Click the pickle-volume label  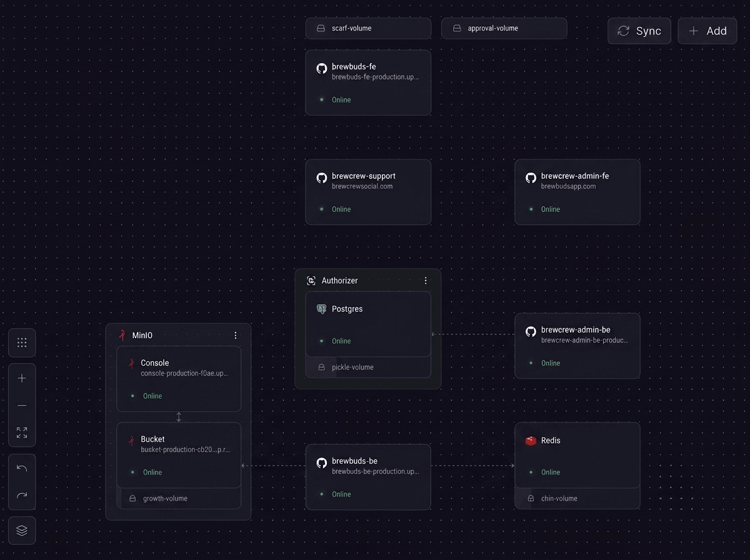352,367
